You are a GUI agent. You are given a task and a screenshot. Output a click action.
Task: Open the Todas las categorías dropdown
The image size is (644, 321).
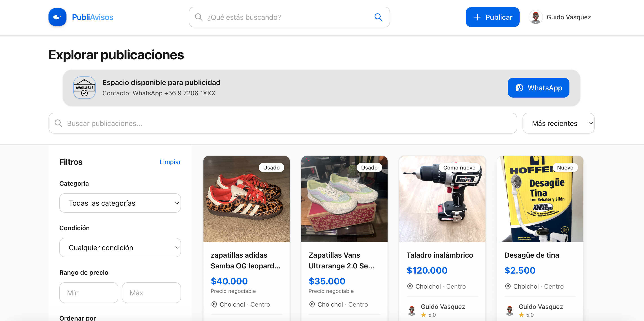(x=120, y=203)
